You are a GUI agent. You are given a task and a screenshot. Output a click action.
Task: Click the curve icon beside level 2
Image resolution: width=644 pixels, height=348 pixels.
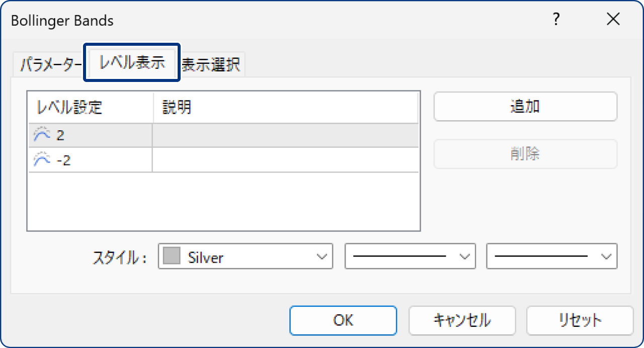(x=43, y=135)
